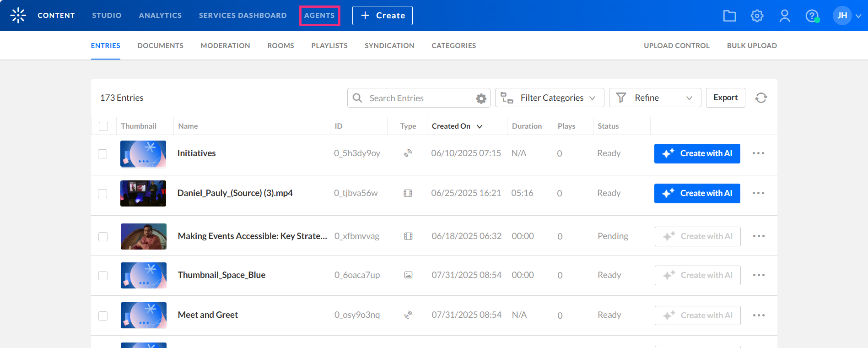
Task: Open the Agents menu
Action: (x=319, y=16)
